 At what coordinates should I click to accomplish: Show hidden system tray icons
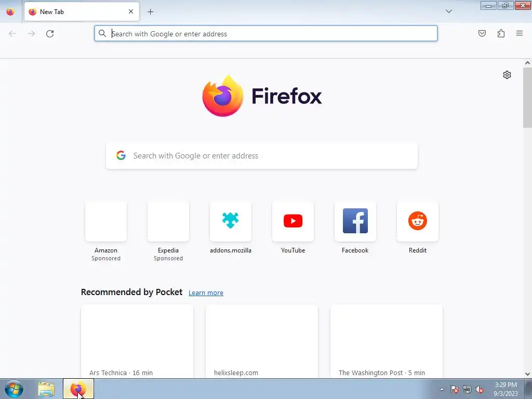coord(442,389)
